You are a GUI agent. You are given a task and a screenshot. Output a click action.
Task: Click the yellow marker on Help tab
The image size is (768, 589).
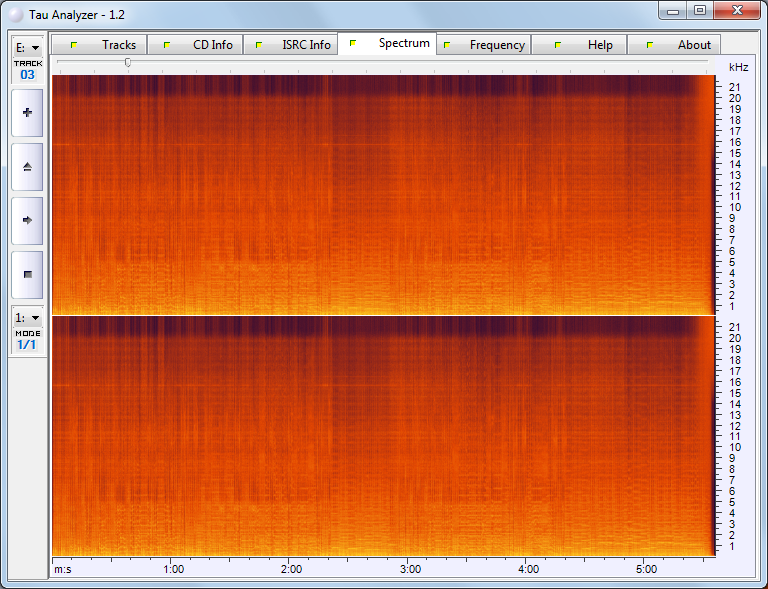pyautogui.click(x=557, y=45)
